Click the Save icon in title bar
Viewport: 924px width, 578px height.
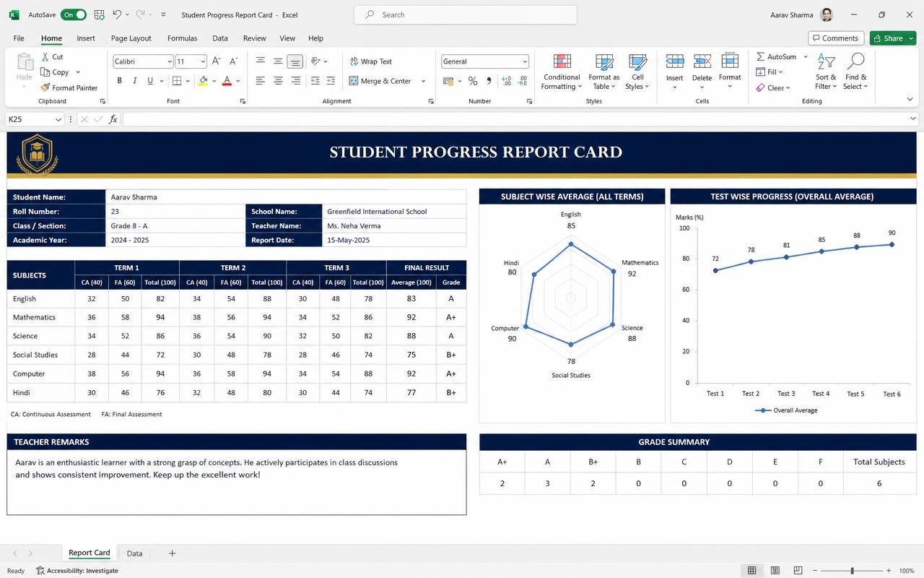coord(99,14)
